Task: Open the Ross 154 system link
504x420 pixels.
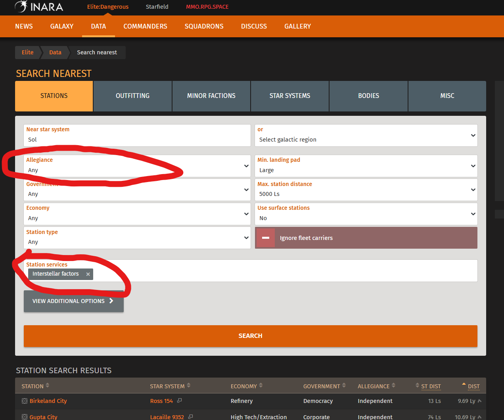Action: (x=161, y=401)
